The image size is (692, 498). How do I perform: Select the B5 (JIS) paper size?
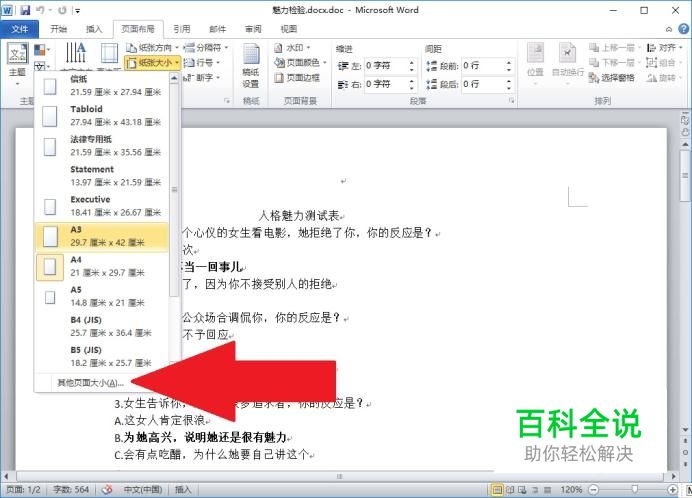[x=102, y=356]
